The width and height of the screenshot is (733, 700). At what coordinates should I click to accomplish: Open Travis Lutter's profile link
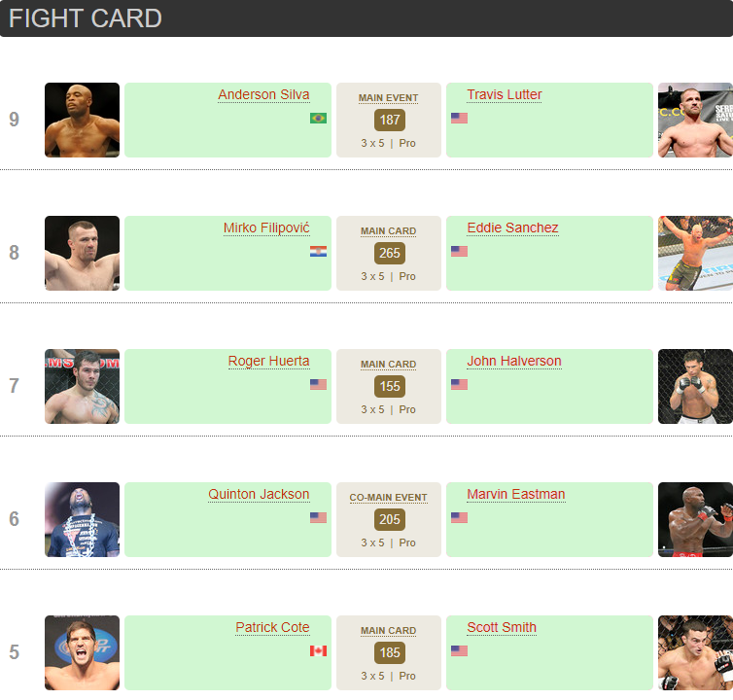504,94
